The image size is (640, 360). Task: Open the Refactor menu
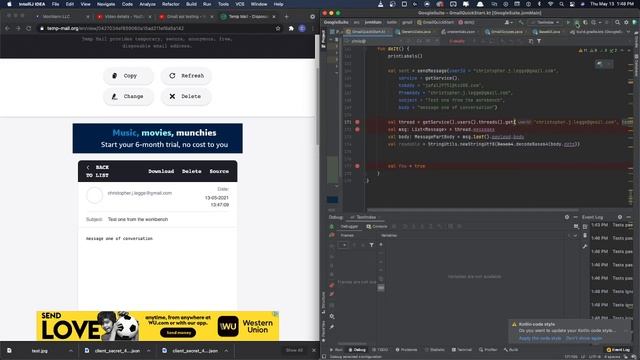171,4
